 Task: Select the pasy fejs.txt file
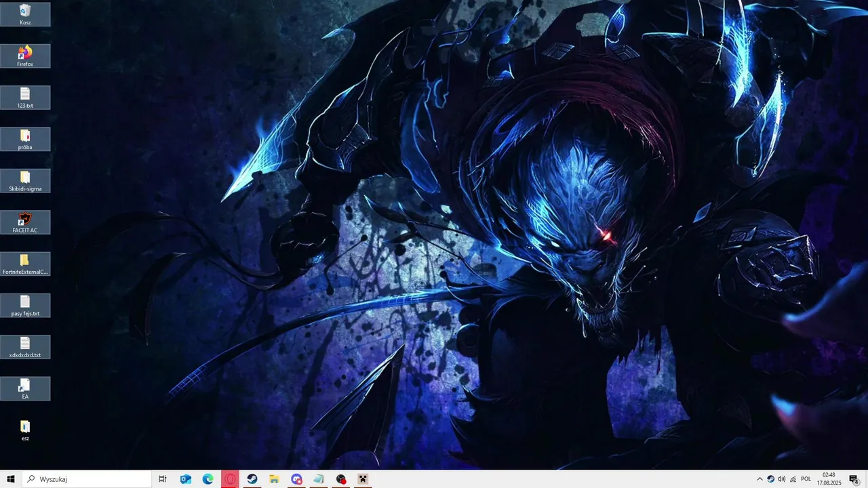pyautogui.click(x=25, y=305)
